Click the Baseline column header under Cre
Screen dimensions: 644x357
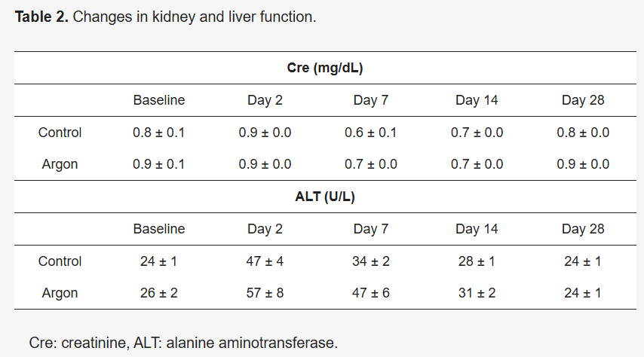[159, 100]
